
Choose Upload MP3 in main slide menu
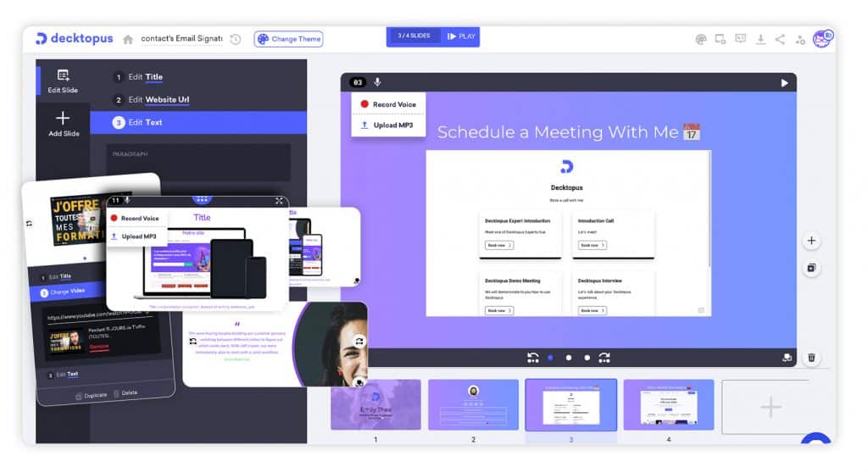click(x=388, y=125)
